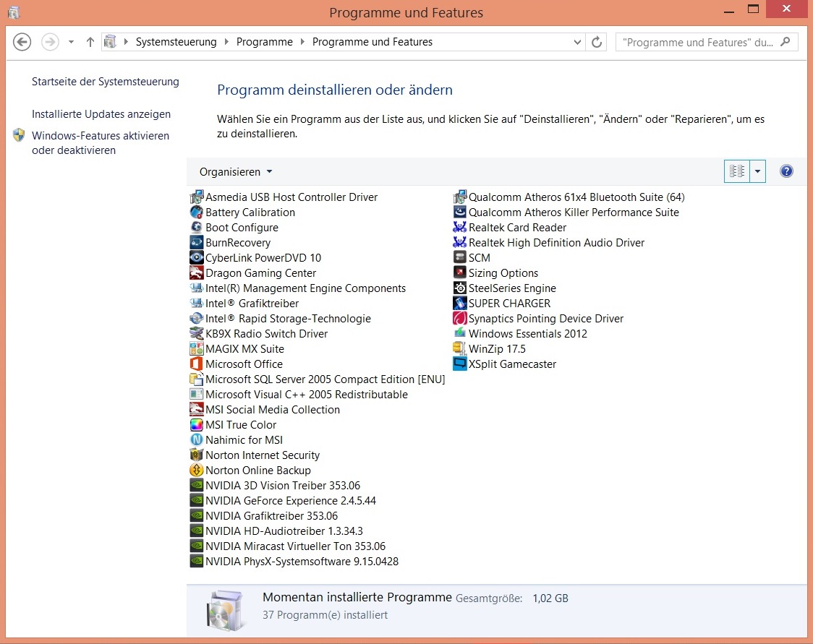This screenshot has width=813, height=644.
Task: Open Startseite der Systemsteuerung link
Action: pyautogui.click(x=106, y=82)
